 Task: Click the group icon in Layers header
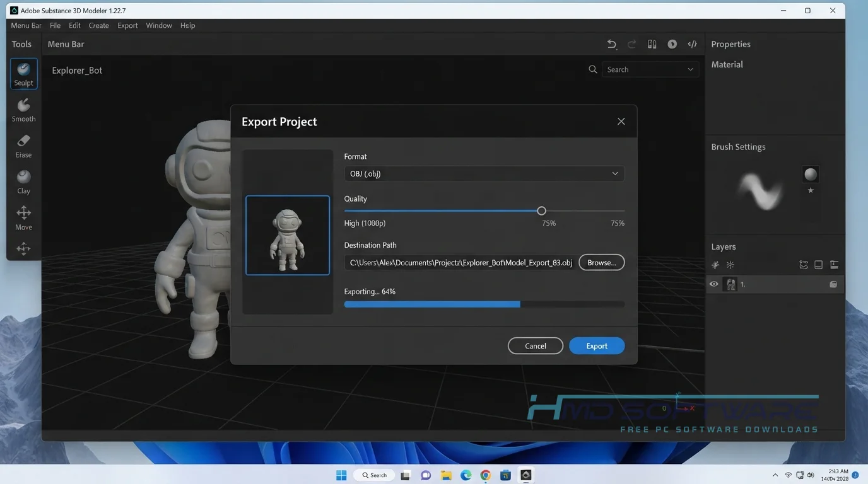tap(804, 265)
